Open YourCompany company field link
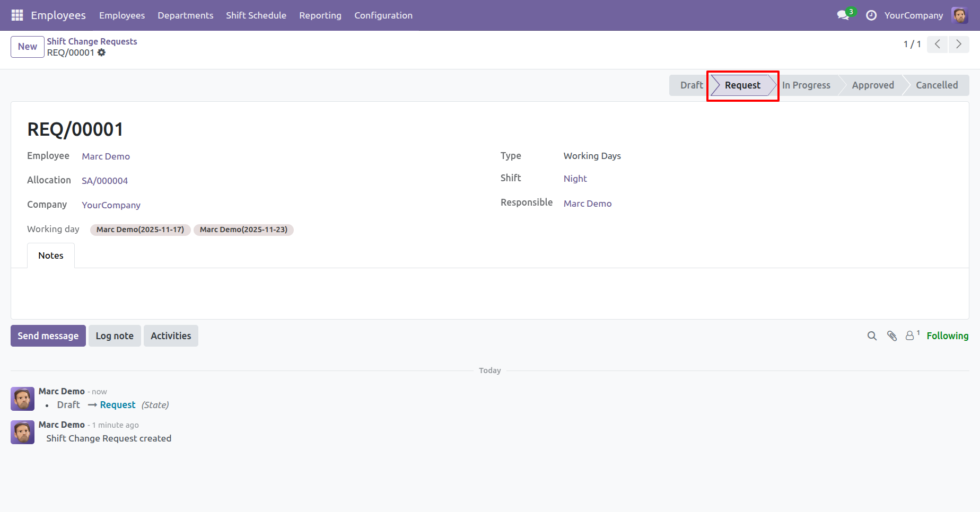 [x=111, y=205]
